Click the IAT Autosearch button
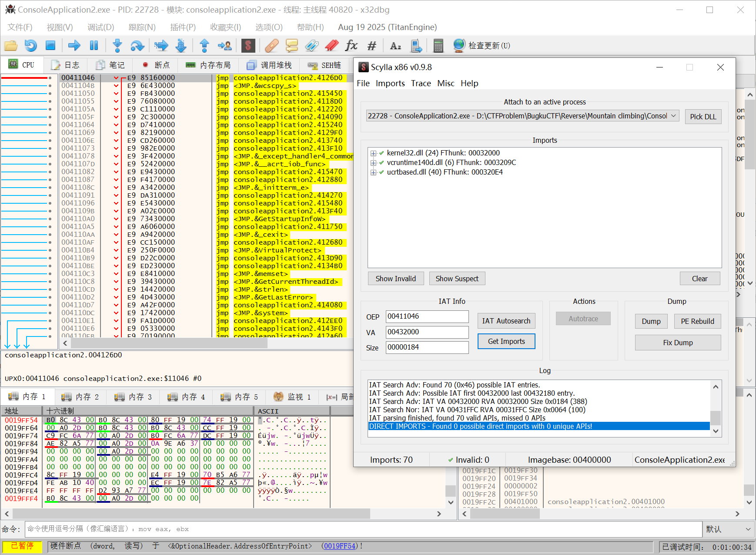Screen dimensions: 756x555 [506, 321]
